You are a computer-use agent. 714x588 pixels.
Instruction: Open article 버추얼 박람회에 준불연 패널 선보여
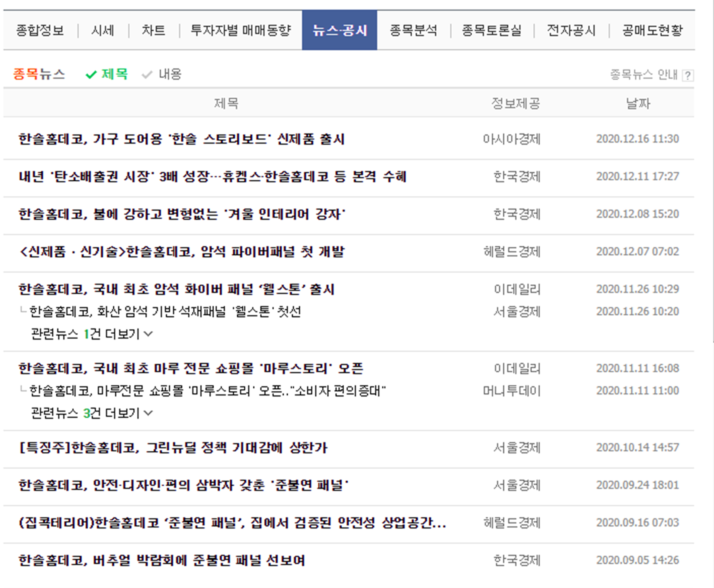(x=162, y=560)
